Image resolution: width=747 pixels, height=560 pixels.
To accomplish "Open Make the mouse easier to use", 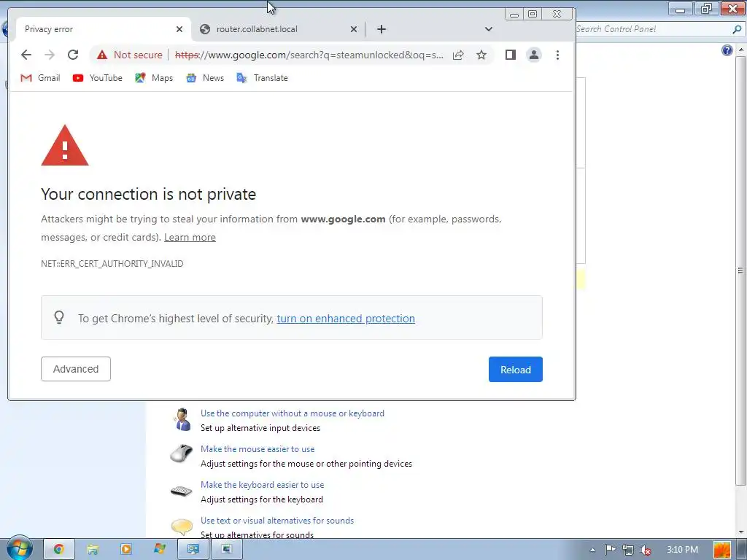I will point(258,449).
